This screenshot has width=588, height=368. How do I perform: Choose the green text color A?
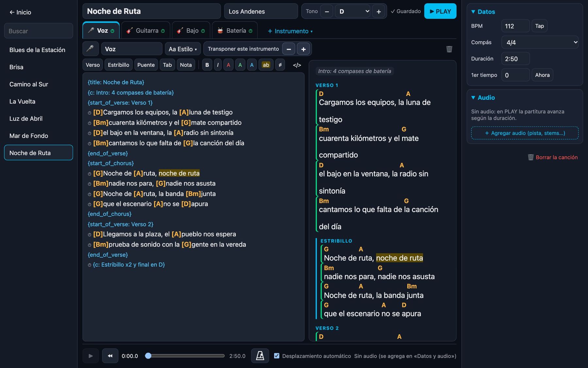(x=240, y=65)
